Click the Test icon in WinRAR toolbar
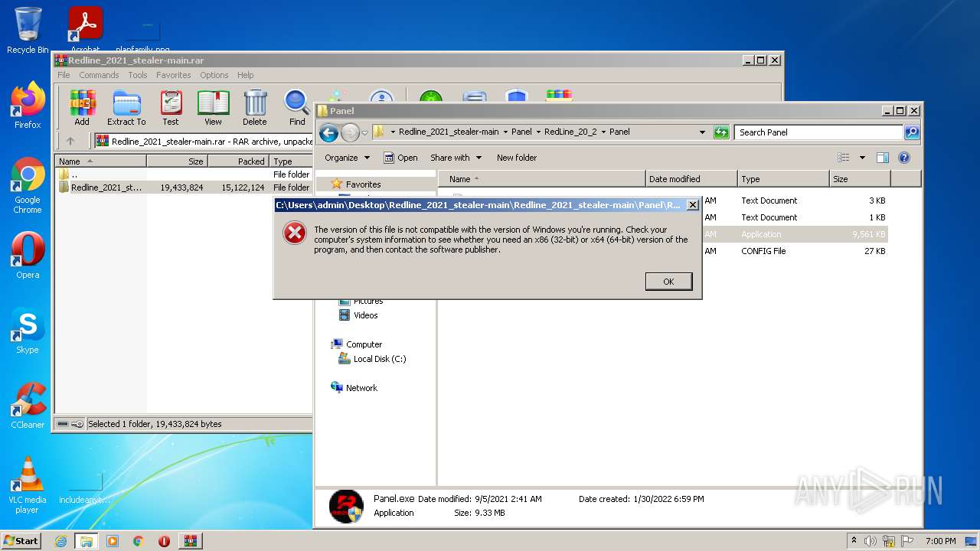 (x=171, y=108)
